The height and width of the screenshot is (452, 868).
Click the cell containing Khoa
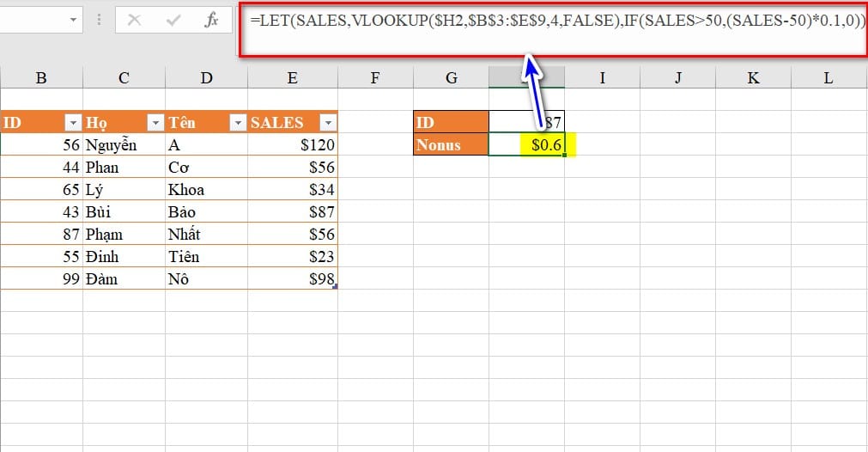coord(206,190)
